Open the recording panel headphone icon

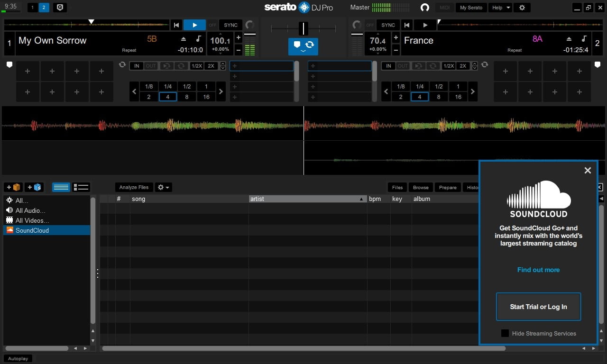point(425,8)
